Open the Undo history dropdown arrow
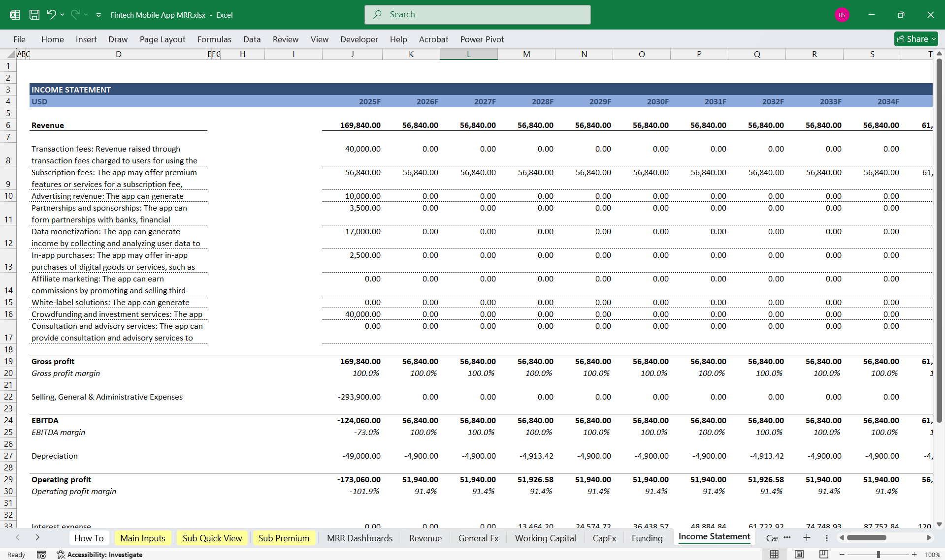The height and width of the screenshot is (560, 945). point(62,15)
